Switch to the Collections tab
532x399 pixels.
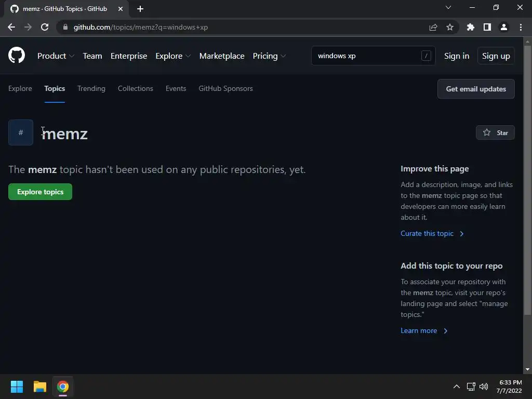coord(136,88)
